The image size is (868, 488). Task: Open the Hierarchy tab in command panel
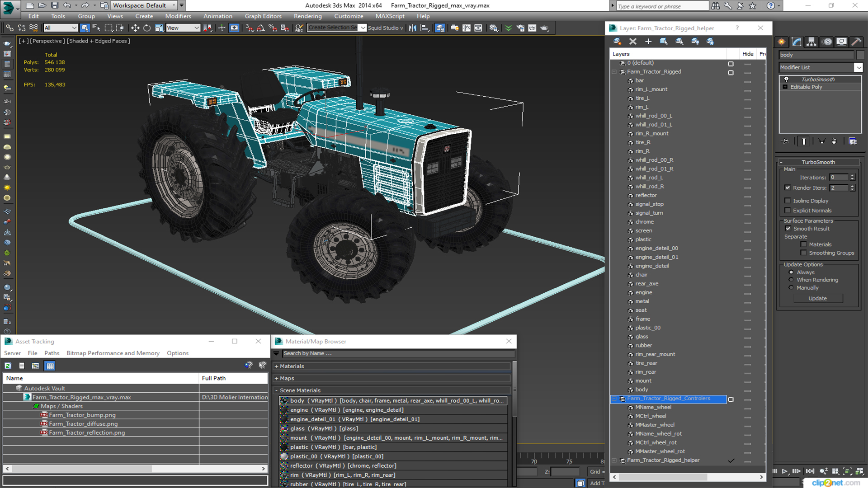(811, 42)
